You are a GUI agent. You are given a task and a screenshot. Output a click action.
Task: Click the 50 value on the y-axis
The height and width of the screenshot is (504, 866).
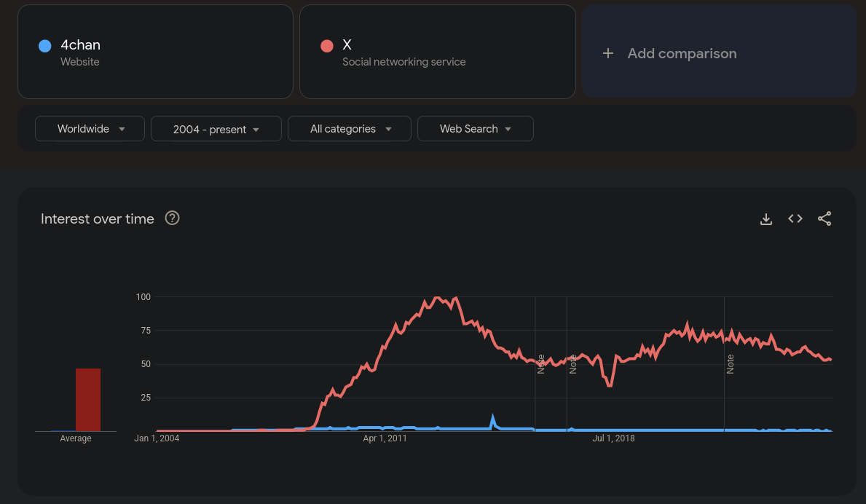pos(146,364)
